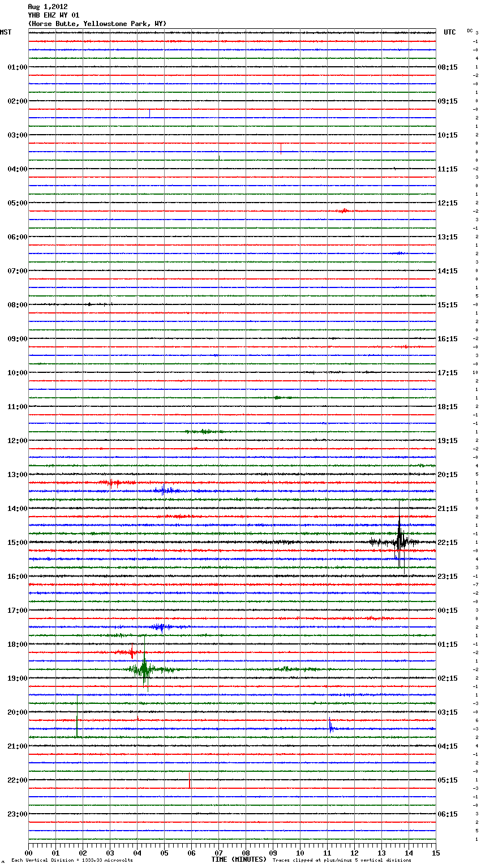Select the 17:00 MST time label
Image resolution: width=481 pixels, height=868 pixels.
pyautogui.click(x=18, y=611)
